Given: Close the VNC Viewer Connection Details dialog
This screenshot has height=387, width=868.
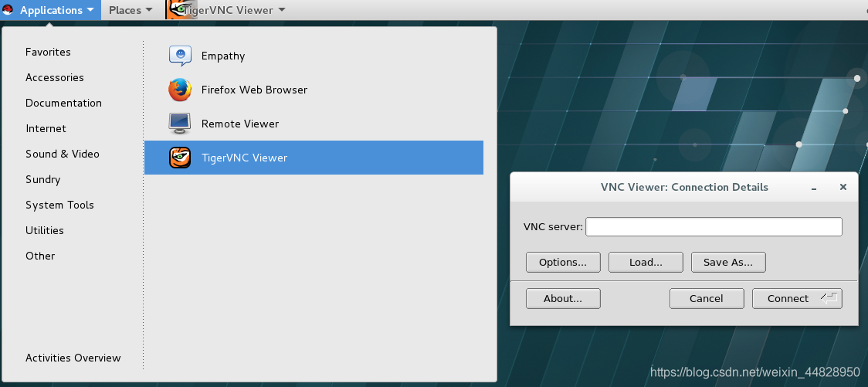Looking at the screenshot, I should pos(843,187).
